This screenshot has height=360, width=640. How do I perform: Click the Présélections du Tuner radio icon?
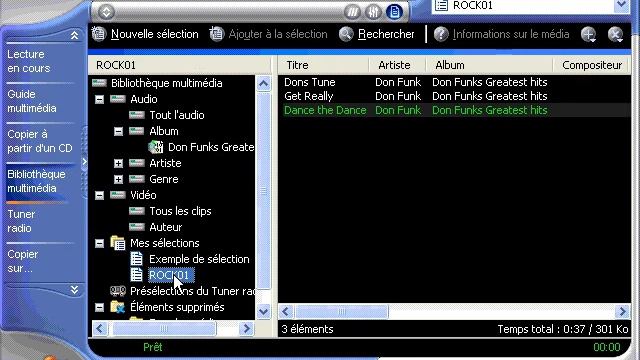click(118, 291)
